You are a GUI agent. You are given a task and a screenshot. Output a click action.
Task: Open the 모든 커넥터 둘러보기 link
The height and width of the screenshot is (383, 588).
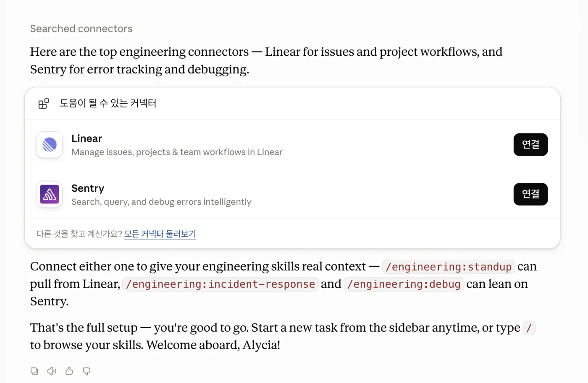click(160, 234)
